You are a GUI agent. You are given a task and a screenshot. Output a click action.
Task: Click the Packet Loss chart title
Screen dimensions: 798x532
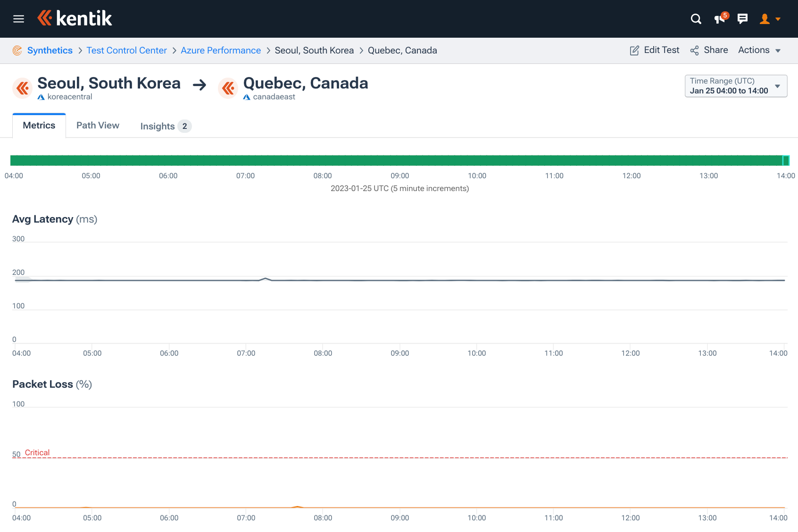[52, 384]
